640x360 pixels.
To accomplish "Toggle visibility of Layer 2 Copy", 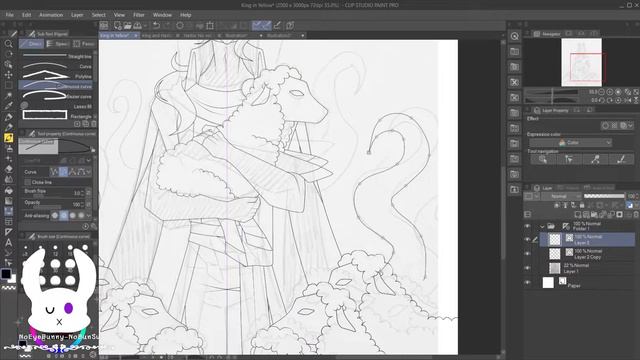I will (527, 254).
